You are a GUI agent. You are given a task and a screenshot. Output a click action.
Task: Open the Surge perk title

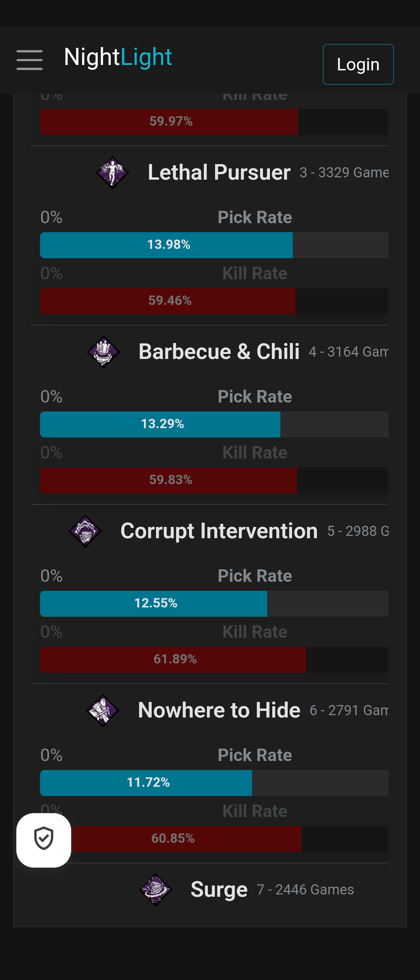point(219,890)
